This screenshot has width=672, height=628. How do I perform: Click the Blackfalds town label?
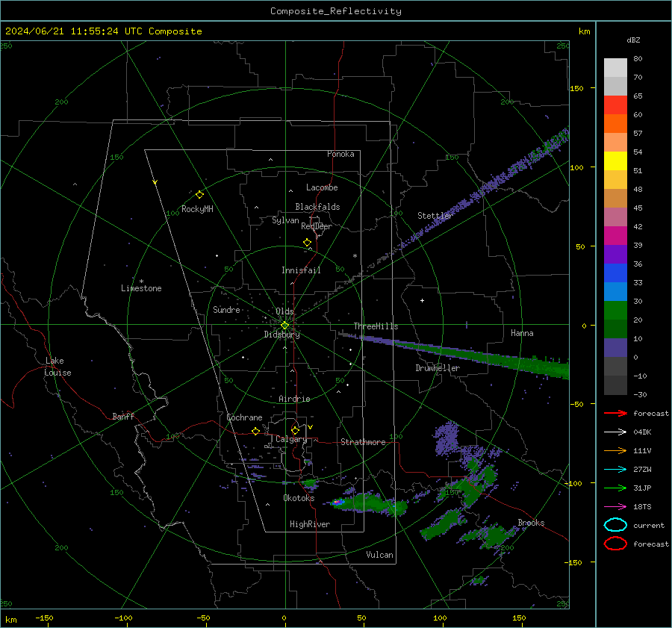point(317,207)
